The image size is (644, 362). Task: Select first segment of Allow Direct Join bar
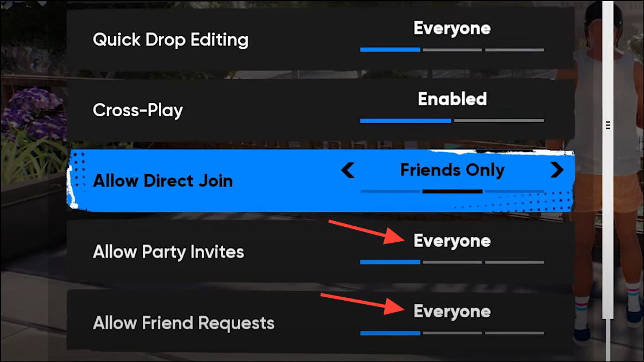point(390,191)
